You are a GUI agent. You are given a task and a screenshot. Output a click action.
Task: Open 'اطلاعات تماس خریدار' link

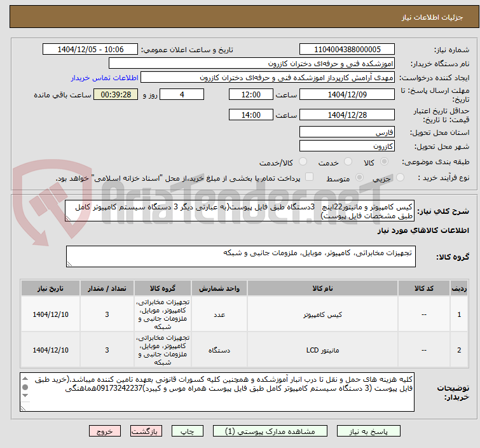pyautogui.click(x=105, y=78)
